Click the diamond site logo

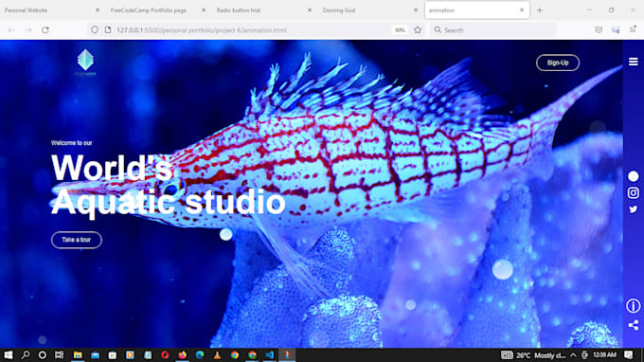[x=85, y=63]
